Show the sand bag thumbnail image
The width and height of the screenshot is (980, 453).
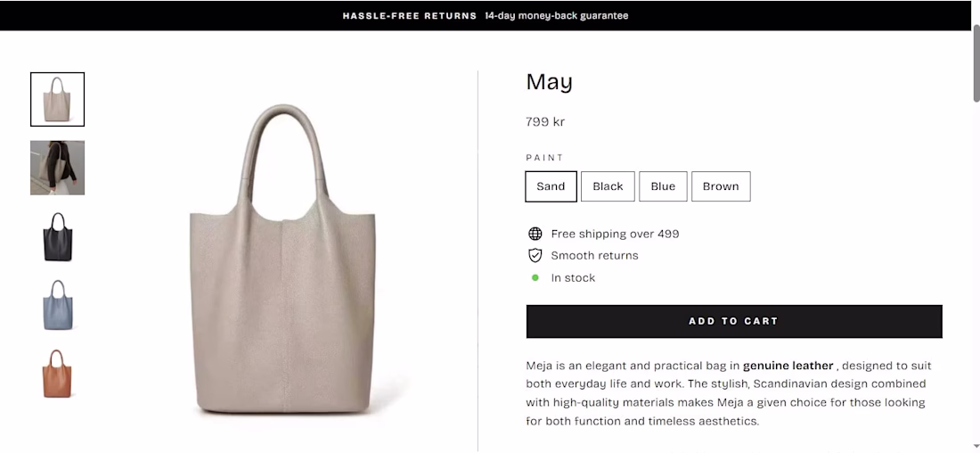pos(58,99)
